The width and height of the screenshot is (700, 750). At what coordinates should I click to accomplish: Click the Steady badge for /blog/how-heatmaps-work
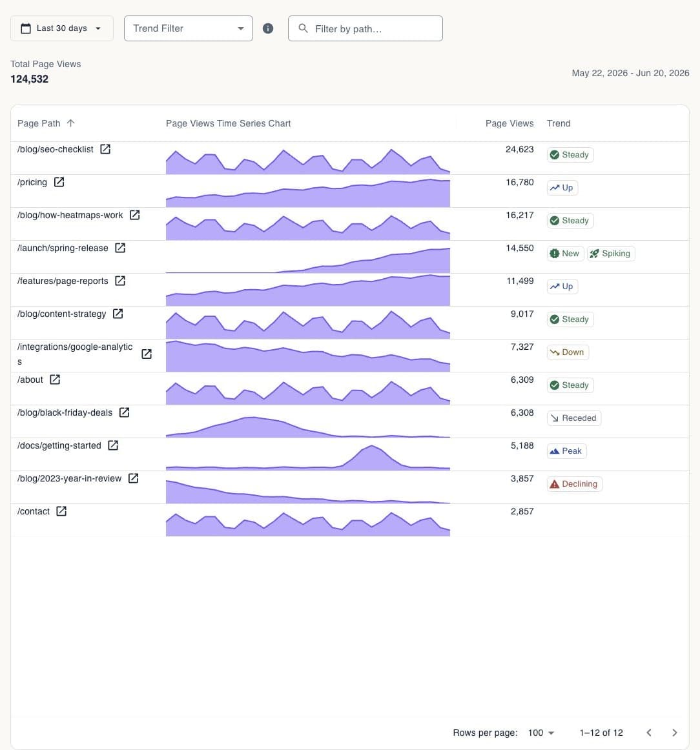pyautogui.click(x=570, y=221)
